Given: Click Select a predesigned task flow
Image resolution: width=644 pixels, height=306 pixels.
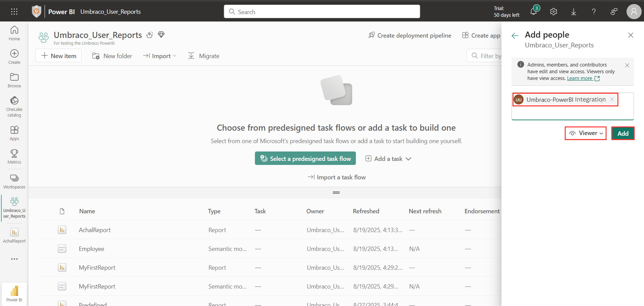Looking at the screenshot, I should tap(305, 159).
